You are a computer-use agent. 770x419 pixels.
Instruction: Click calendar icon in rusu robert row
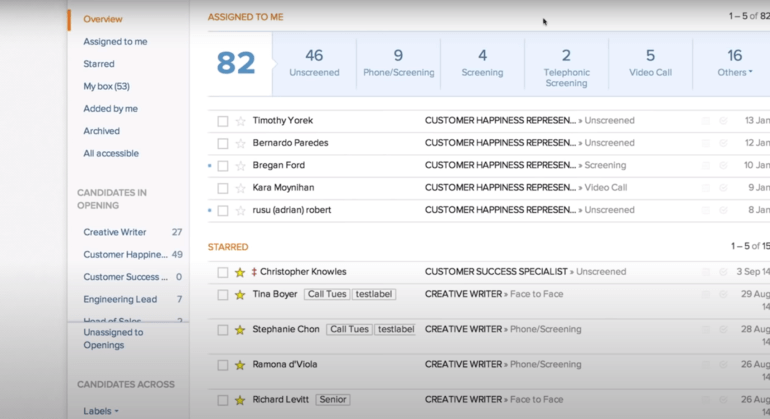point(706,210)
